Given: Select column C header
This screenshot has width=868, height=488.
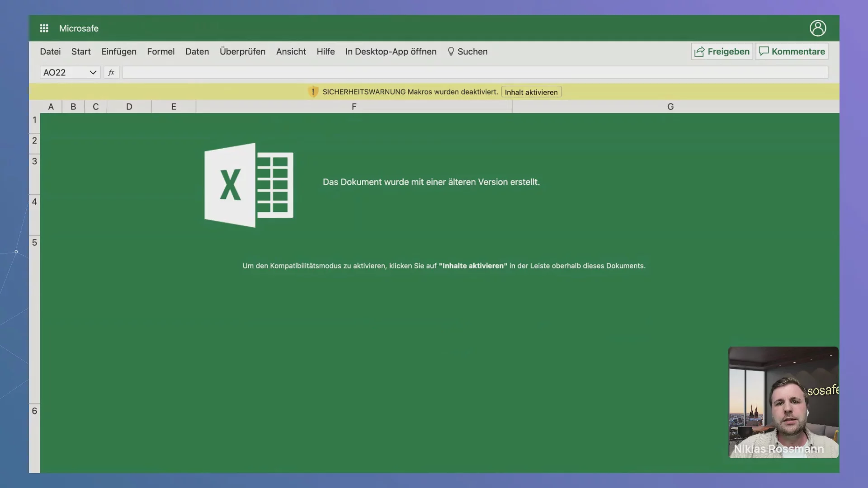Looking at the screenshot, I should (96, 107).
